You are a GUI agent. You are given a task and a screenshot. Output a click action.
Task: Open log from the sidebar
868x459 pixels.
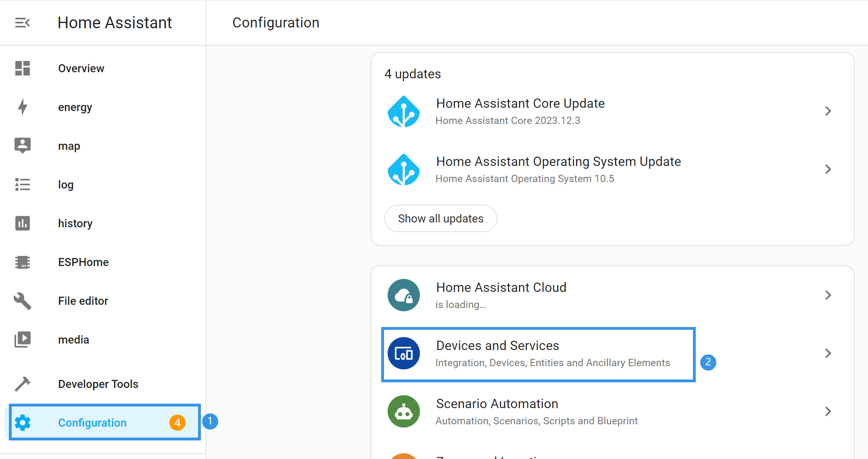(103, 184)
